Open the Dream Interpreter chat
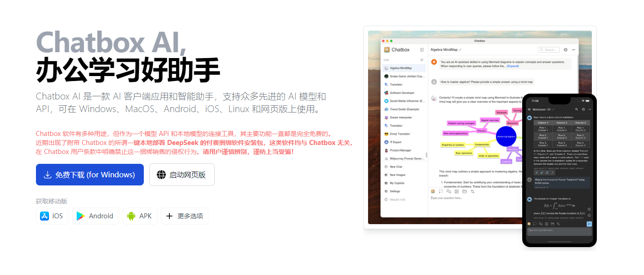 404,117
